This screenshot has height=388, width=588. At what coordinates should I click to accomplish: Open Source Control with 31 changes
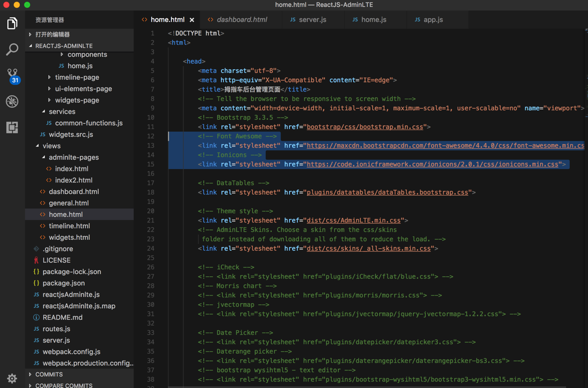coord(12,75)
